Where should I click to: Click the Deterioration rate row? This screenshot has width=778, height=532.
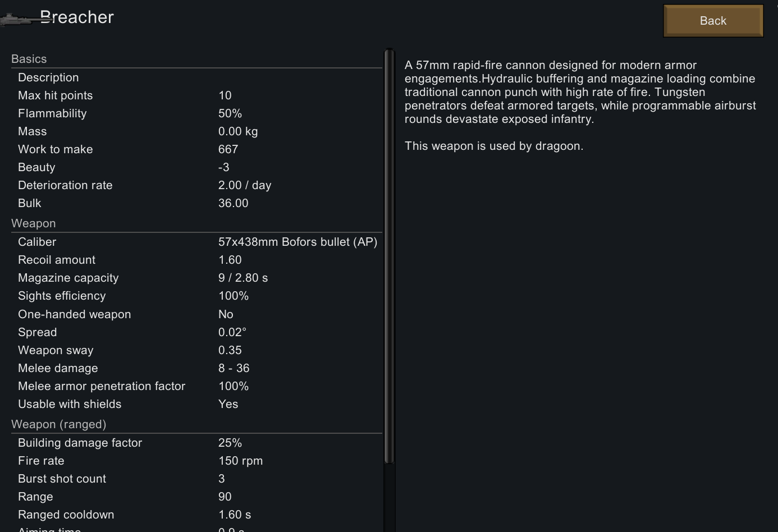196,185
